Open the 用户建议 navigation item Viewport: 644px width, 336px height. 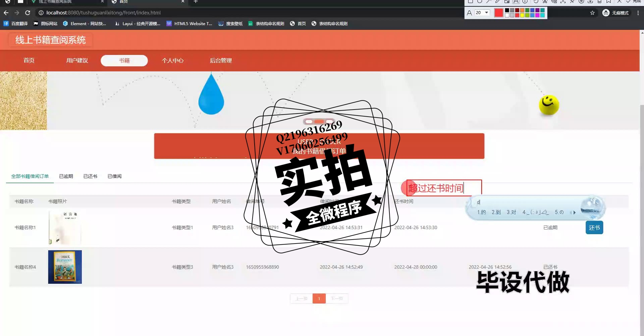[x=77, y=60]
